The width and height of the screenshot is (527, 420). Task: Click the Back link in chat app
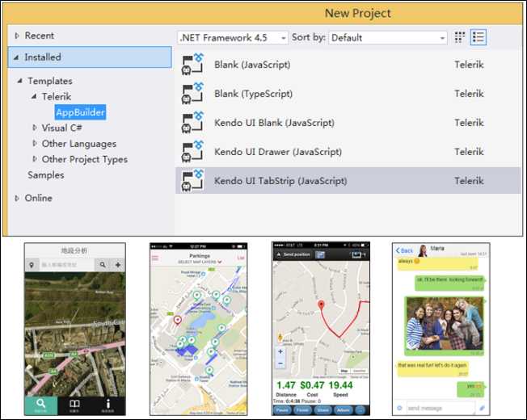point(404,251)
